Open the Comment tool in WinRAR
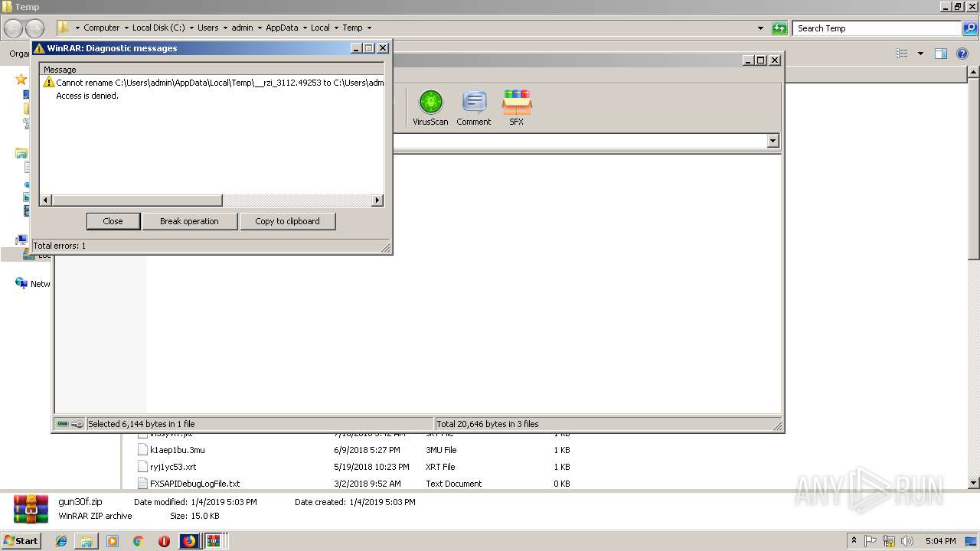Image resolution: width=980 pixels, height=551 pixels. [x=474, y=107]
